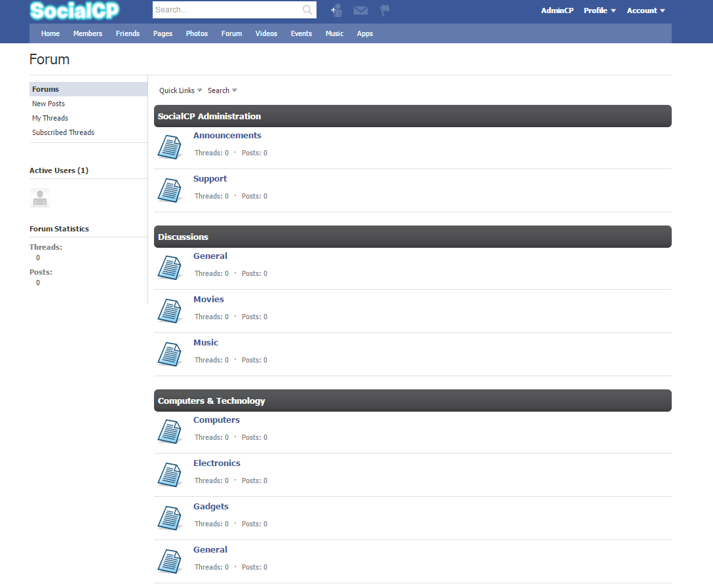Click the Movies forum icon
Image resolution: width=713 pixels, height=588 pixels.
tap(170, 311)
